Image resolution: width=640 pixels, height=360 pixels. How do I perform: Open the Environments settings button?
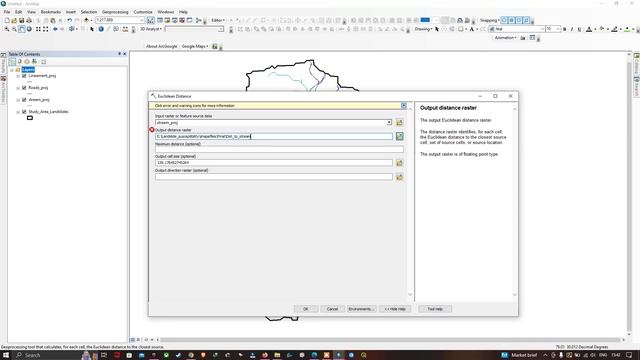coord(361,309)
